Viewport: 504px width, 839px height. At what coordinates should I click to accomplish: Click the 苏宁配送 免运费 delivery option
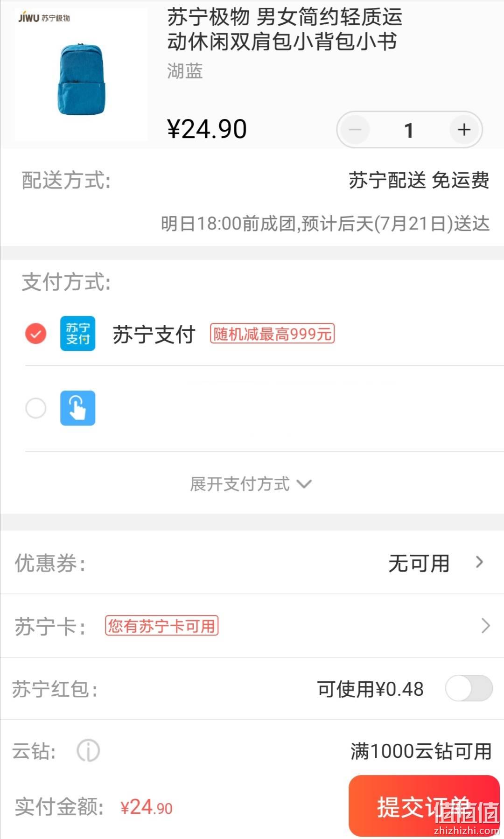419,180
